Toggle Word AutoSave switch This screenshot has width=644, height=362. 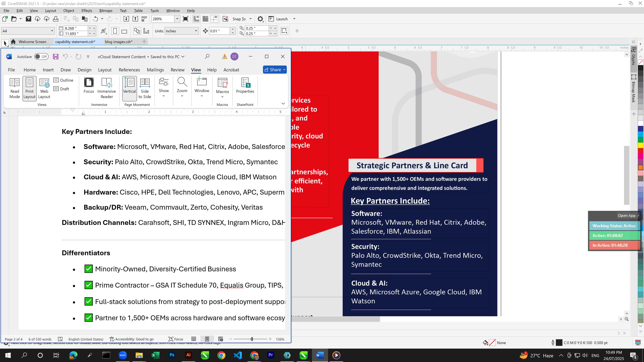tap(41, 57)
